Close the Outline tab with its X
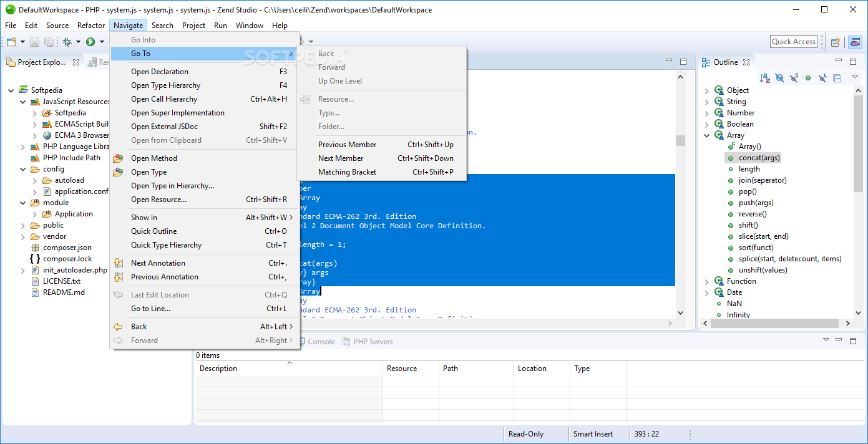The image size is (868, 444). (746, 62)
